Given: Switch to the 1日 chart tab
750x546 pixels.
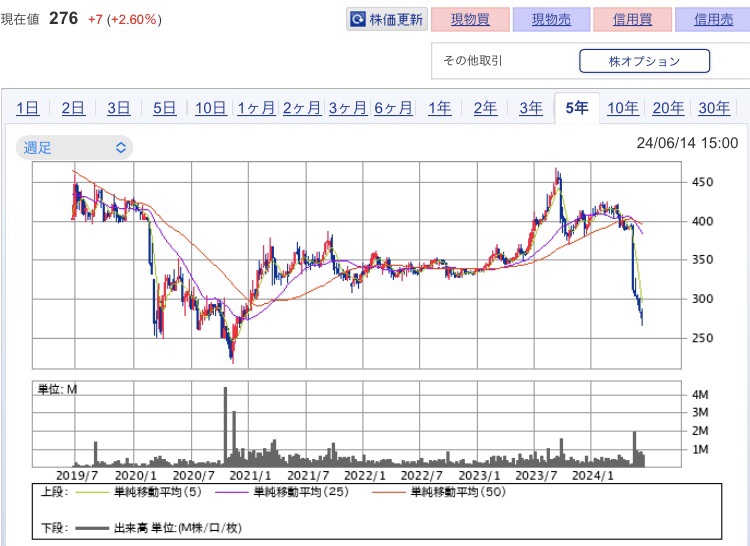Looking at the screenshot, I should [x=28, y=108].
